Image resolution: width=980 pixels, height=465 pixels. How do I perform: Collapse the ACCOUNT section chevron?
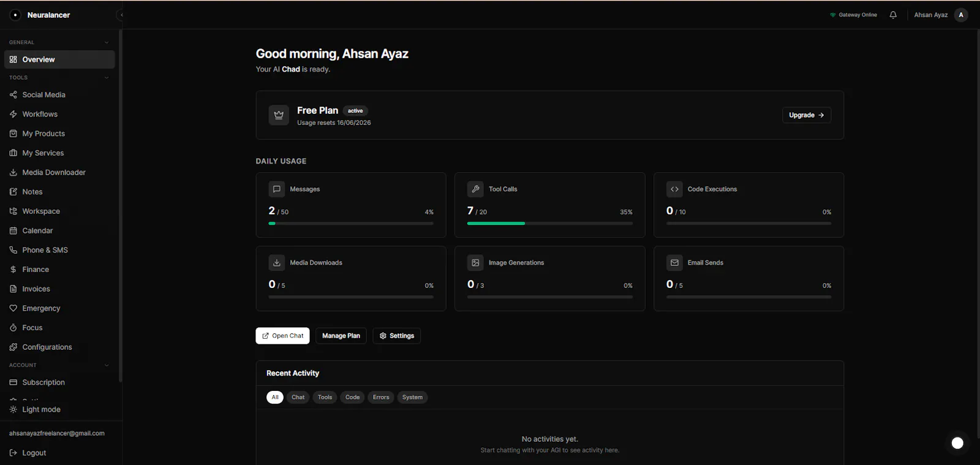pos(107,365)
